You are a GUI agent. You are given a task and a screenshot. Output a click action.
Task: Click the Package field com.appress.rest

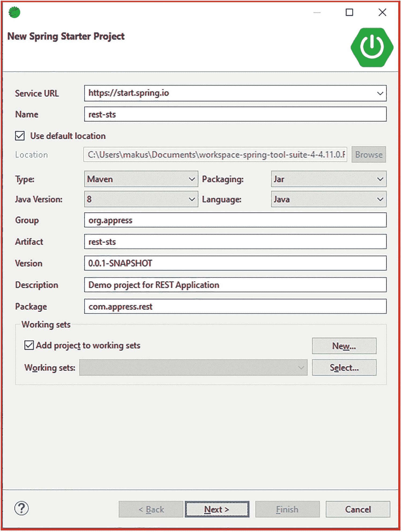(235, 306)
